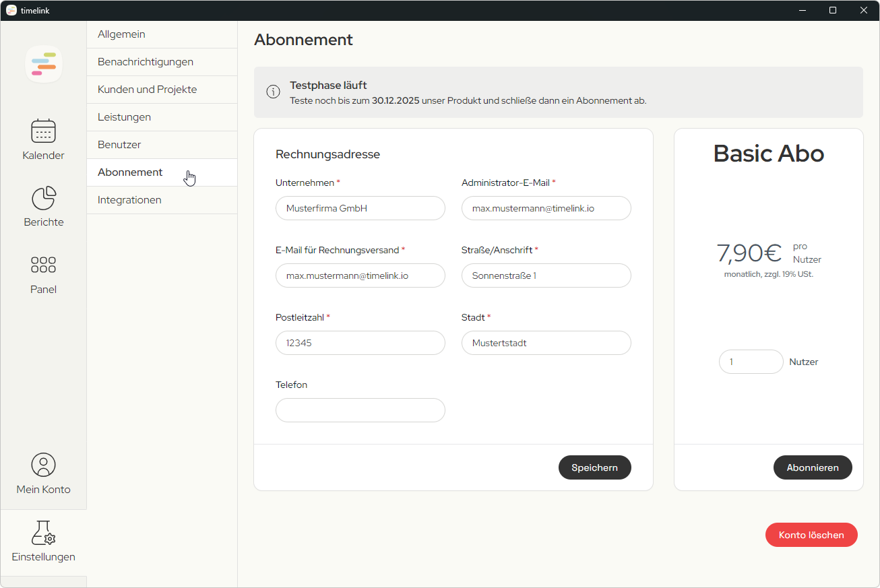The width and height of the screenshot is (880, 588).
Task: Open the Benutzer settings section
Action: click(x=119, y=144)
